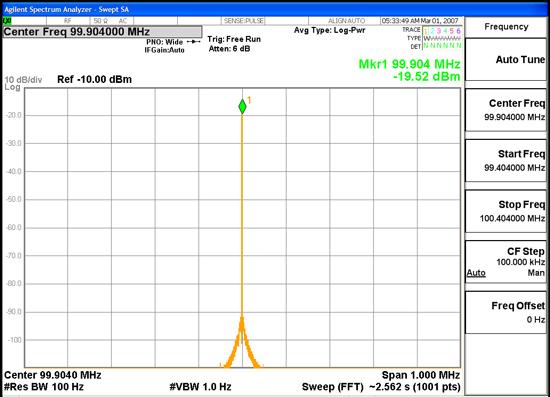Select trace number 2 indicator
The width and height of the screenshot is (550, 397).
click(x=432, y=31)
